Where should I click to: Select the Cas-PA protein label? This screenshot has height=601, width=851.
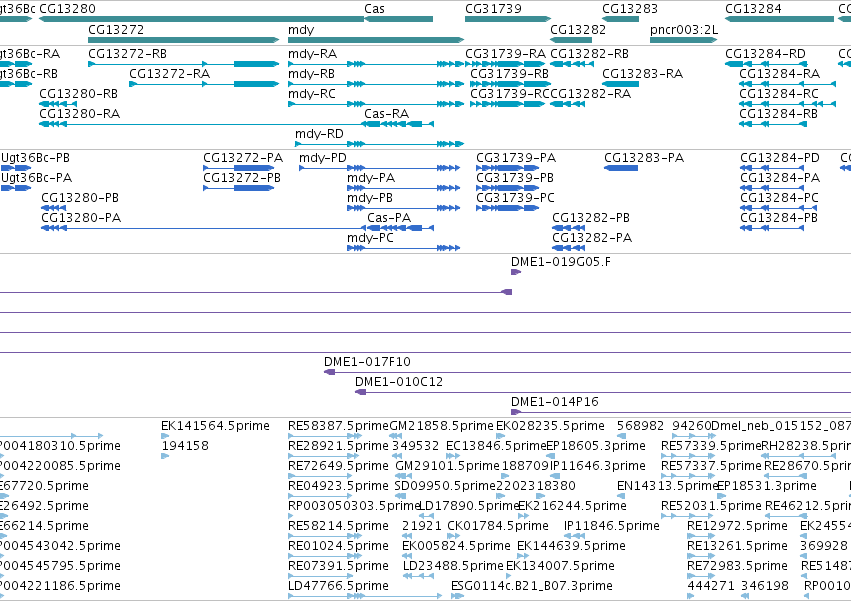pos(389,218)
